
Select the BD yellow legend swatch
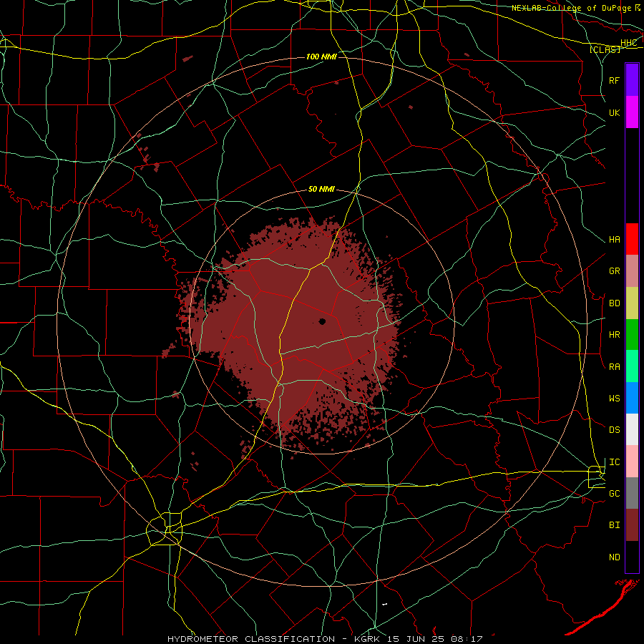632,303
